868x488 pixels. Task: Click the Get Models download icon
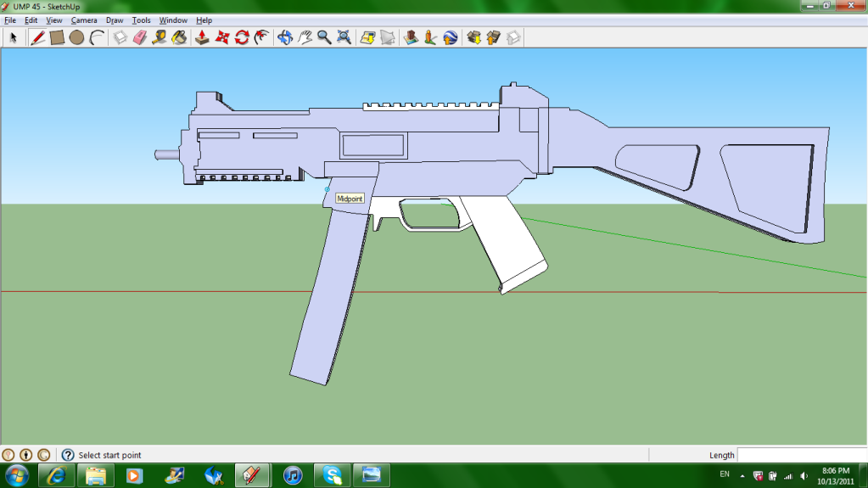coord(473,37)
